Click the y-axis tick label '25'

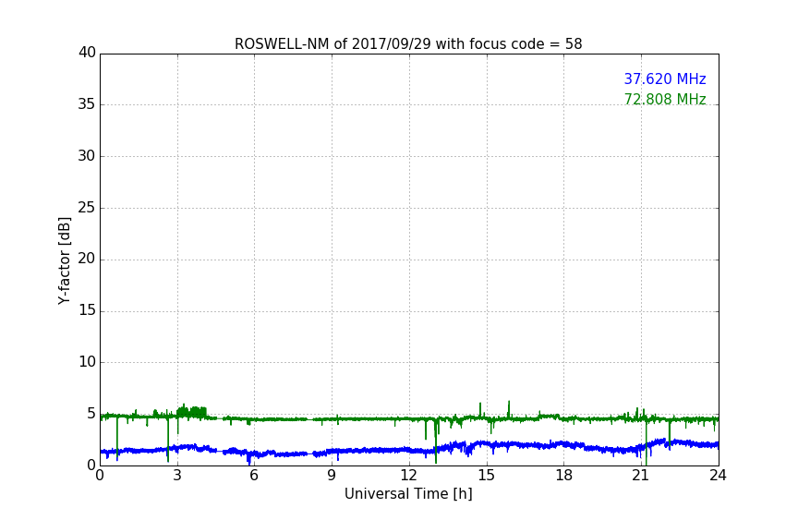click(x=87, y=207)
